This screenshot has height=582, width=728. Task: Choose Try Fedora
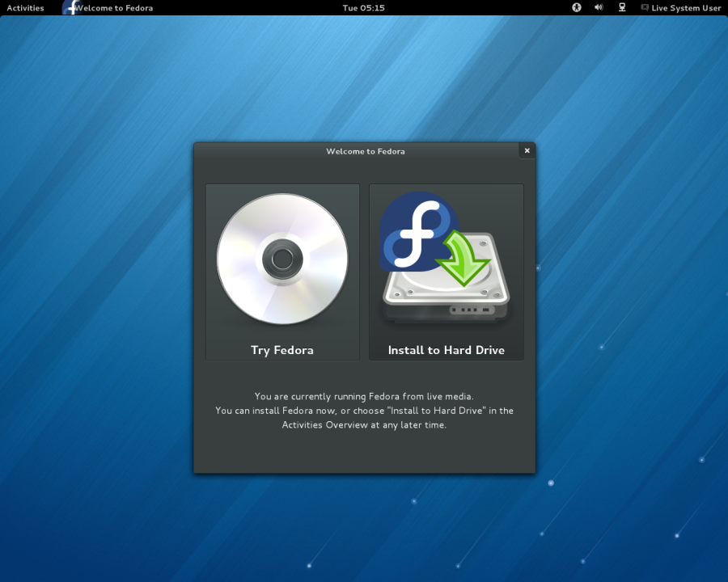[282, 272]
